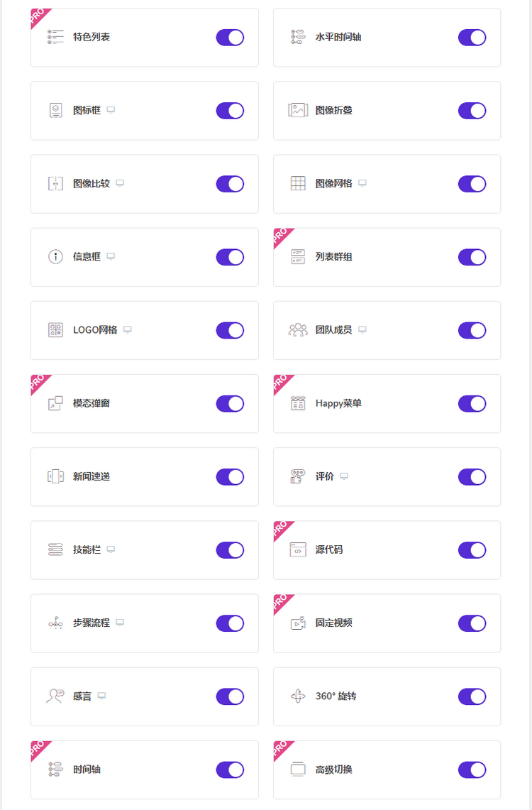532x810 pixels.
Task: Switch off the 新闻速递 widget
Action: pyautogui.click(x=230, y=477)
